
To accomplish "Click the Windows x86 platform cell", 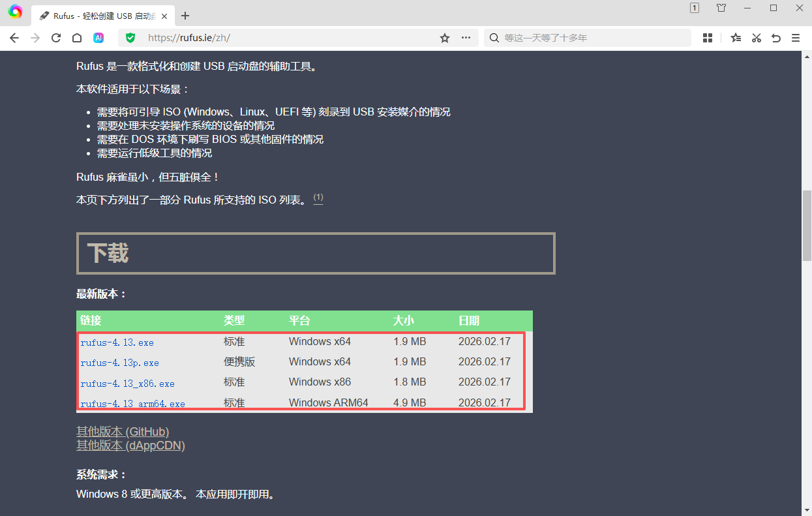I will click(x=320, y=382).
